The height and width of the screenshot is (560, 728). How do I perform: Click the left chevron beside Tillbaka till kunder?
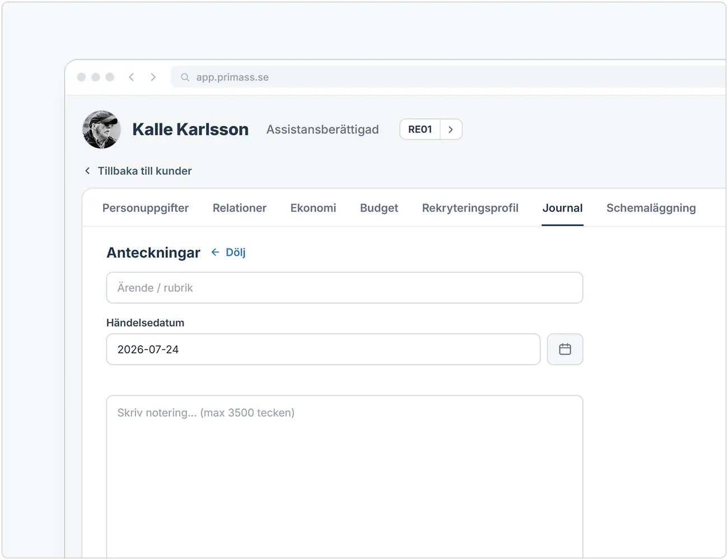coord(87,171)
